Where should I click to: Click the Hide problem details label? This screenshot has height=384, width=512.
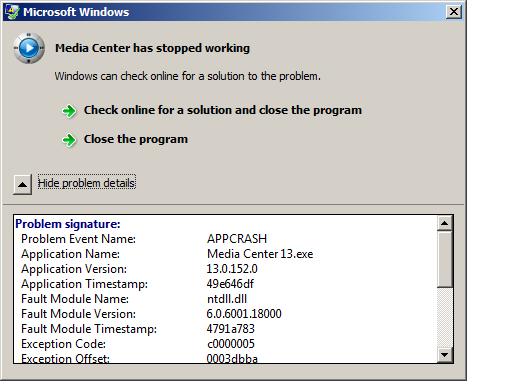click(x=86, y=183)
